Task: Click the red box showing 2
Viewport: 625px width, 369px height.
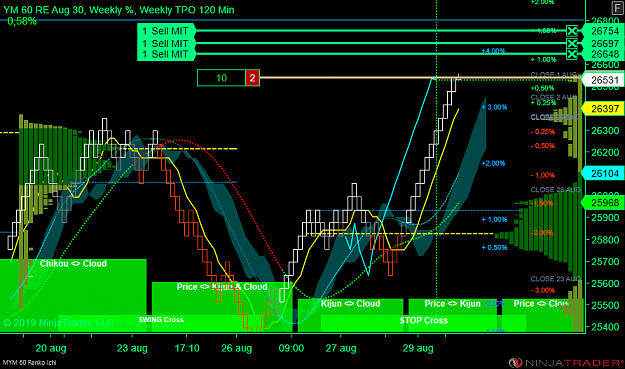Action: (252, 78)
